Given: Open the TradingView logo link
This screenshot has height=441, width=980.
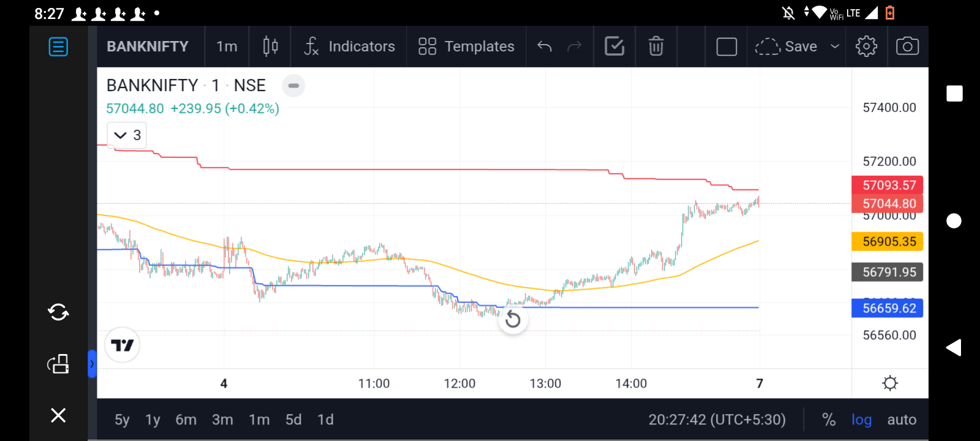Looking at the screenshot, I should pos(123,345).
